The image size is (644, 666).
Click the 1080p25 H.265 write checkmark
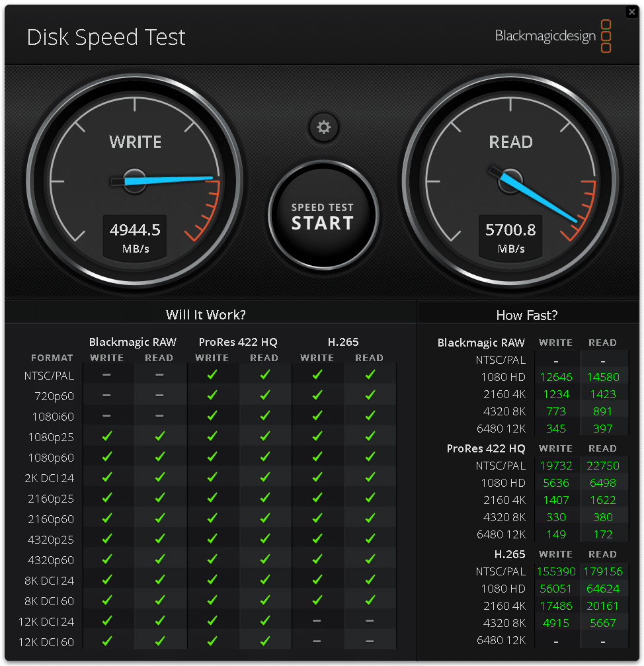coord(317,436)
